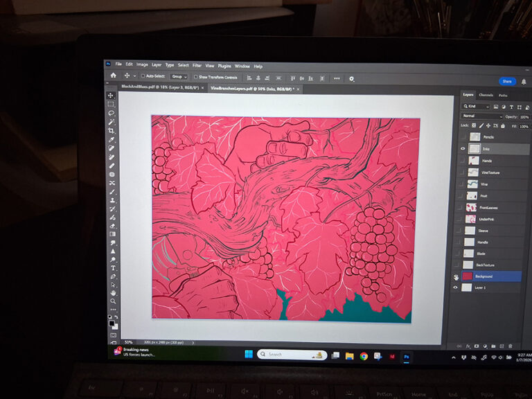Image resolution: width=532 pixels, height=399 pixels.
Task: Select the Lasso tool
Action: point(111,113)
